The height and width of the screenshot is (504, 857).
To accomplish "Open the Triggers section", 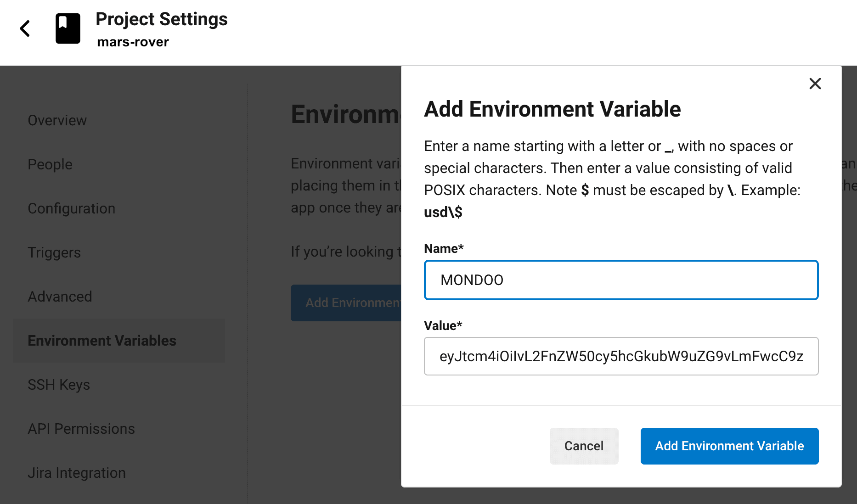I will (54, 252).
